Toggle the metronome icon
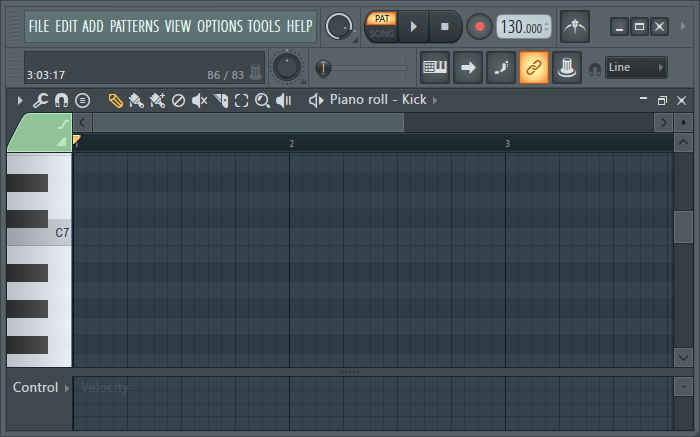The height and width of the screenshot is (437, 700). tap(575, 27)
